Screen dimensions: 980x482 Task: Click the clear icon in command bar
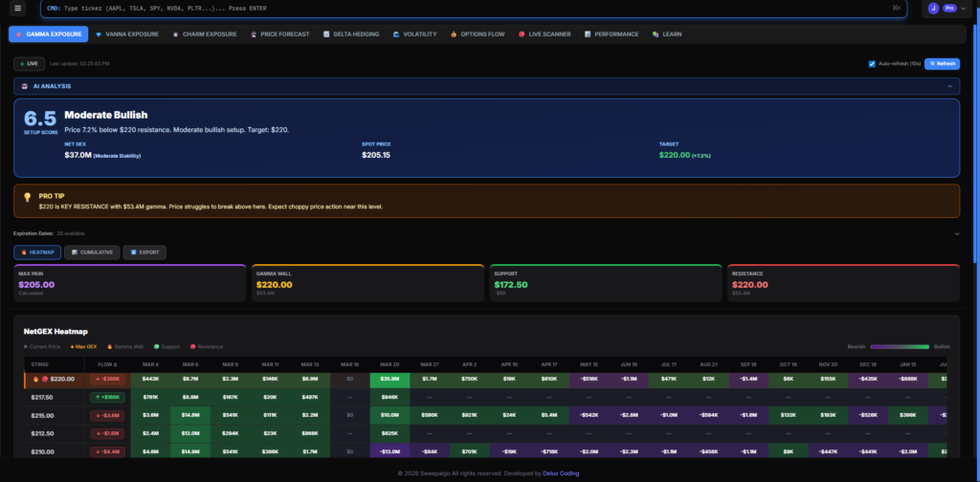click(x=896, y=8)
